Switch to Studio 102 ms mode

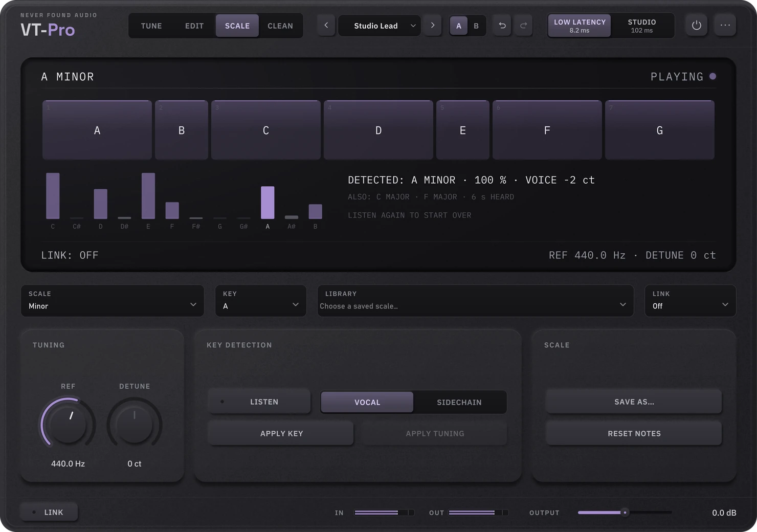pyautogui.click(x=642, y=26)
